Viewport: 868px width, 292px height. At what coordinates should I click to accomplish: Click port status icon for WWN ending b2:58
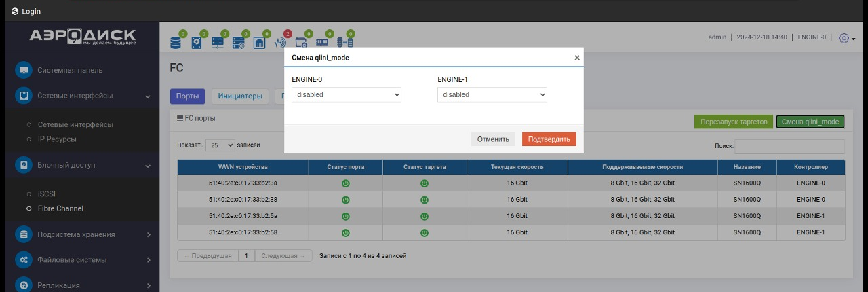(x=345, y=232)
